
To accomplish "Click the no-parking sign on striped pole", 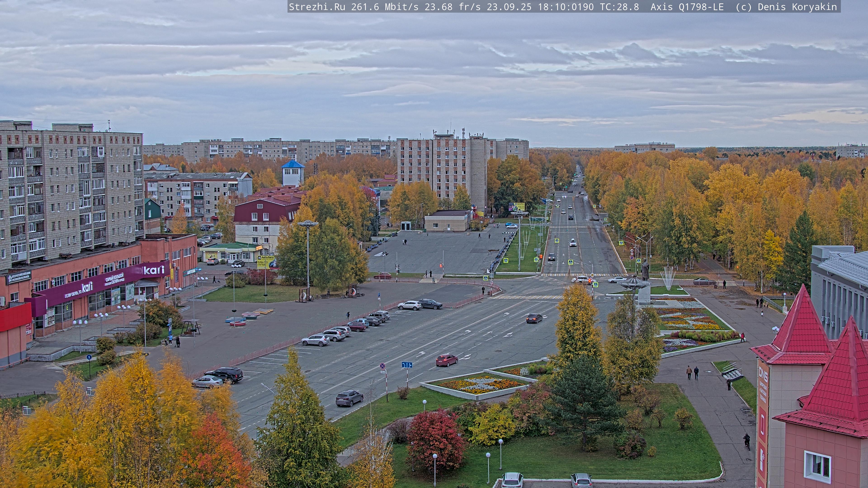I will point(382,366).
